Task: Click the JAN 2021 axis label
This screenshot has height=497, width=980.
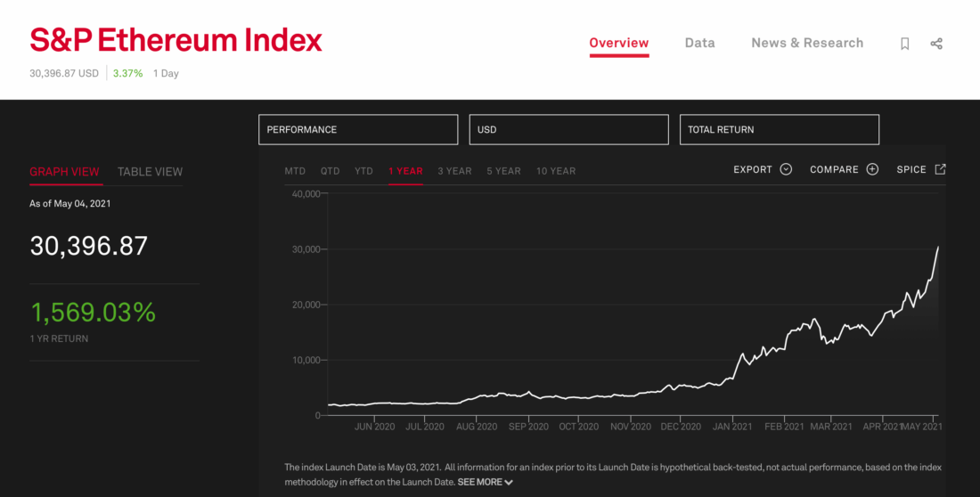Action: click(732, 427)
